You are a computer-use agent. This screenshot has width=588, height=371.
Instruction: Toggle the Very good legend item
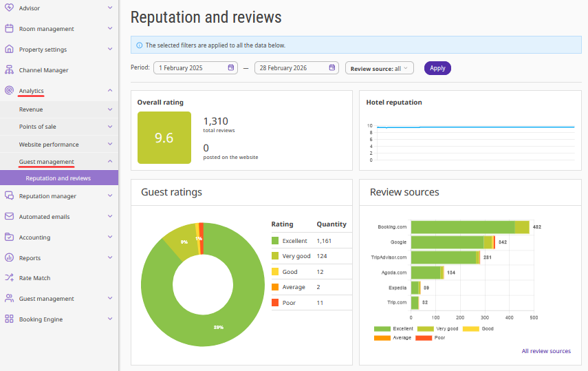point(437,329)
